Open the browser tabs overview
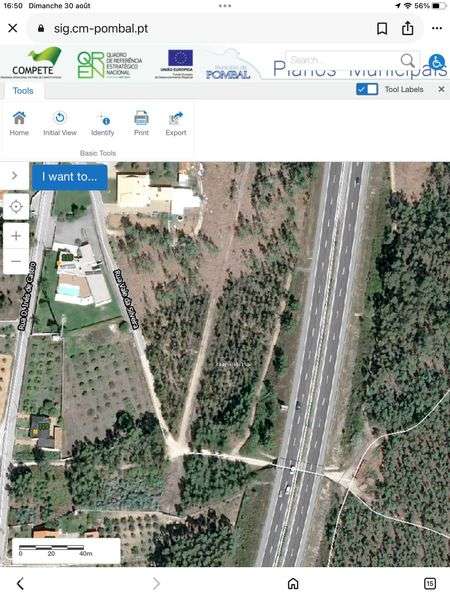This screenshot has width=450, height=600. tap(430, 584)
